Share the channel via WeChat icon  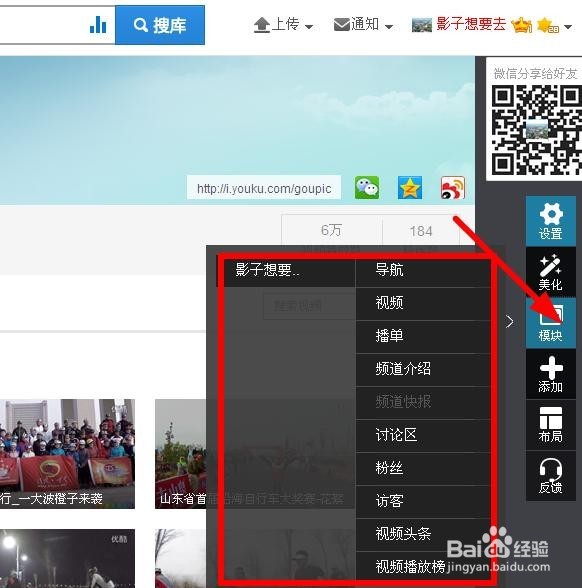pyautogui.click(x=367, y=188)
